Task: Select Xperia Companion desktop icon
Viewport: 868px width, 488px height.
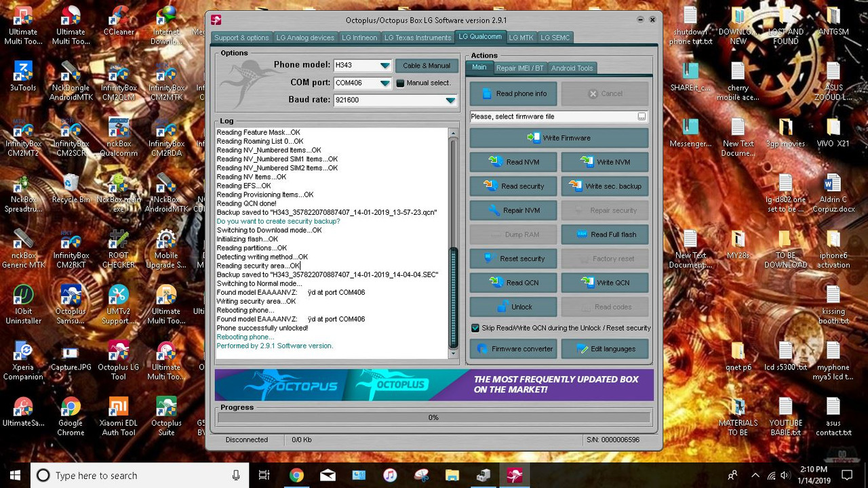Action: click(x=23, y=361)
